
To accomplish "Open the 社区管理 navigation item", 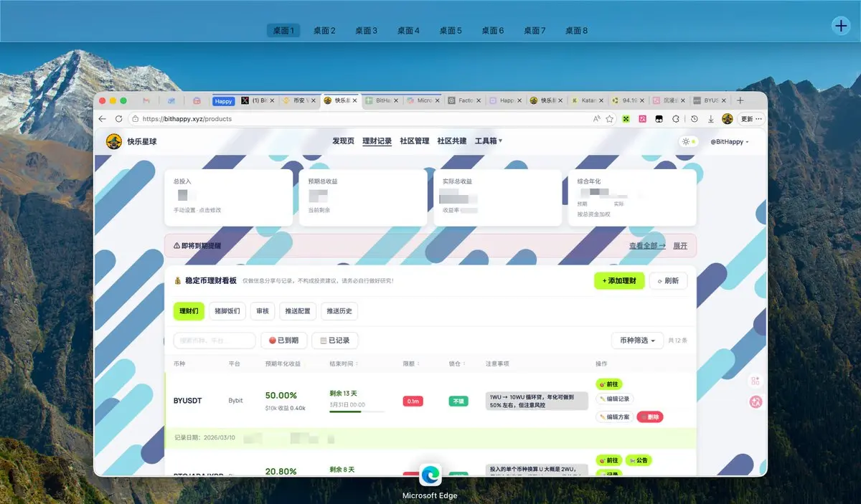I will click(414, 141).
